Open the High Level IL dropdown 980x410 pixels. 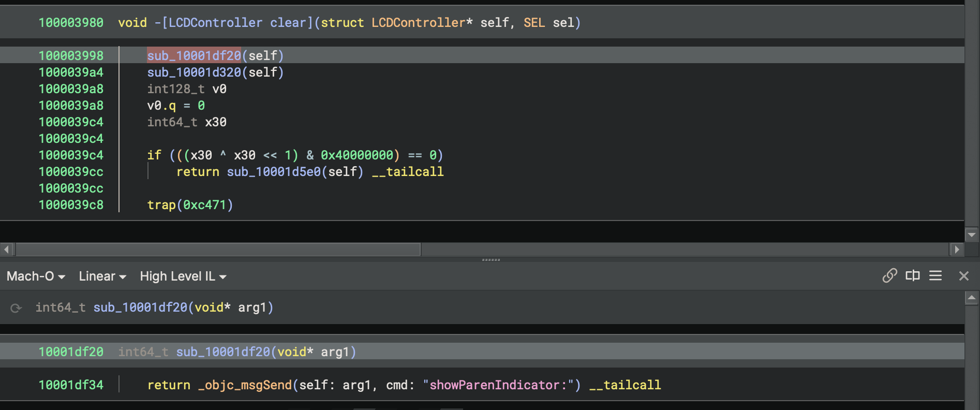point(183,276)
